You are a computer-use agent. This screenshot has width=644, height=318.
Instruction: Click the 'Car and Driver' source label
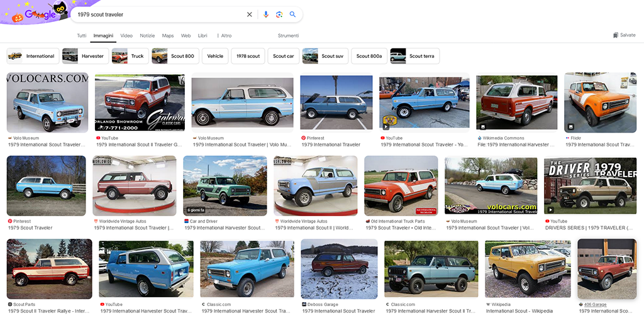204,221
